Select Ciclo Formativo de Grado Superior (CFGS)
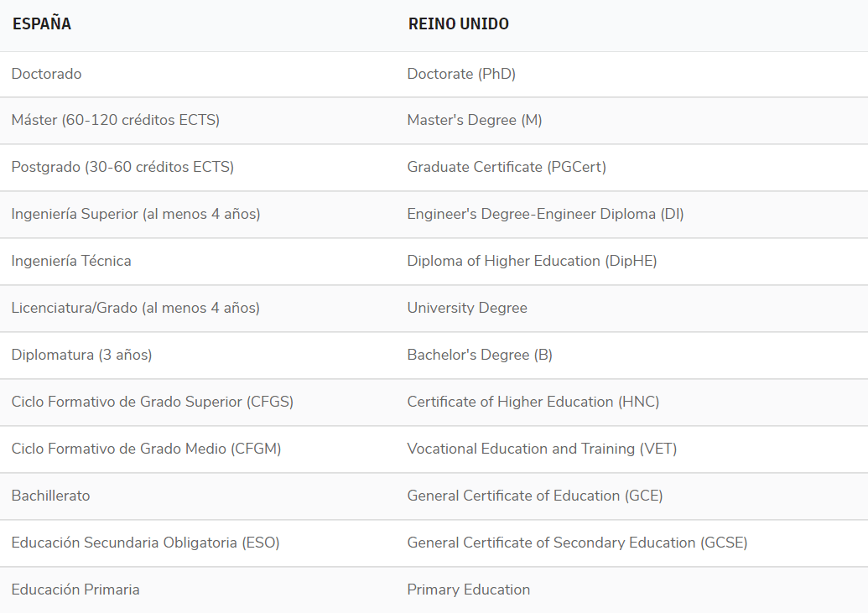This screenshot has width=868, height=613. pos(153,403)
